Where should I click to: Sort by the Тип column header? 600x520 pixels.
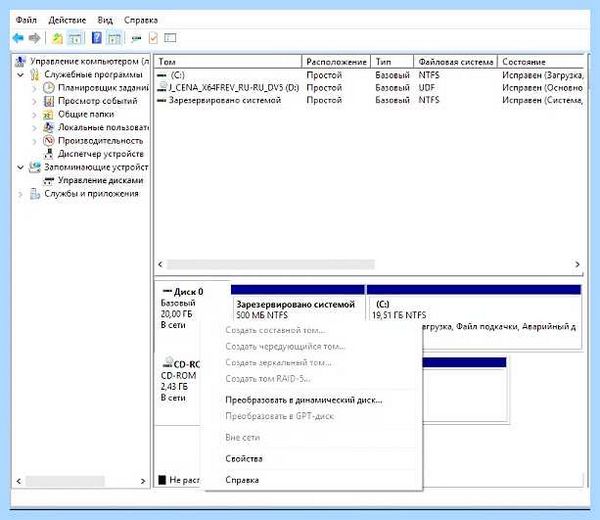[392, 61]
